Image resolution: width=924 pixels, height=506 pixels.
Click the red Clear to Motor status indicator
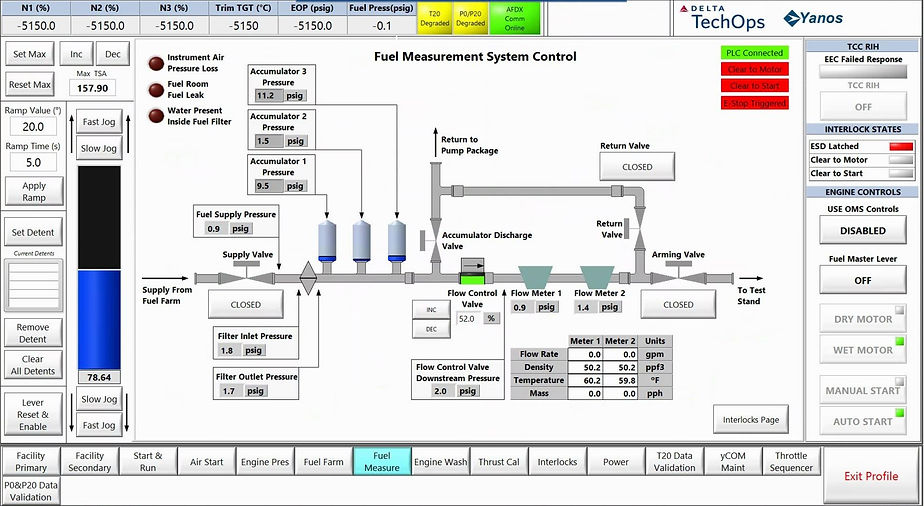754,69
